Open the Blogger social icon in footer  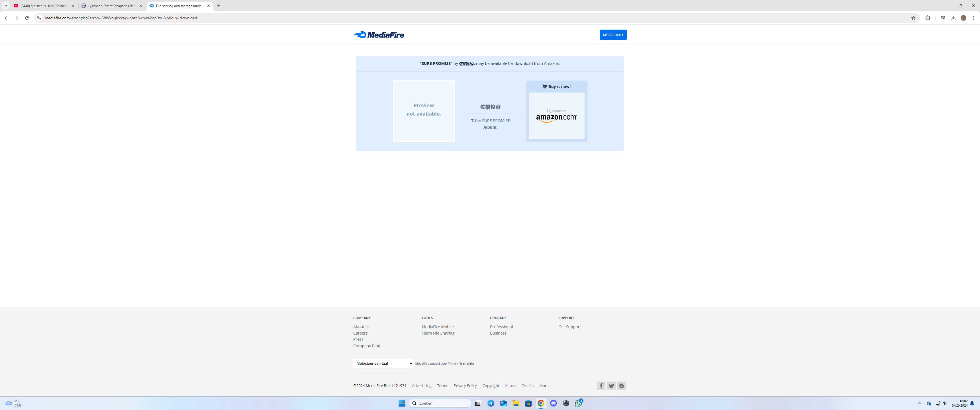[x=621, y=386]
